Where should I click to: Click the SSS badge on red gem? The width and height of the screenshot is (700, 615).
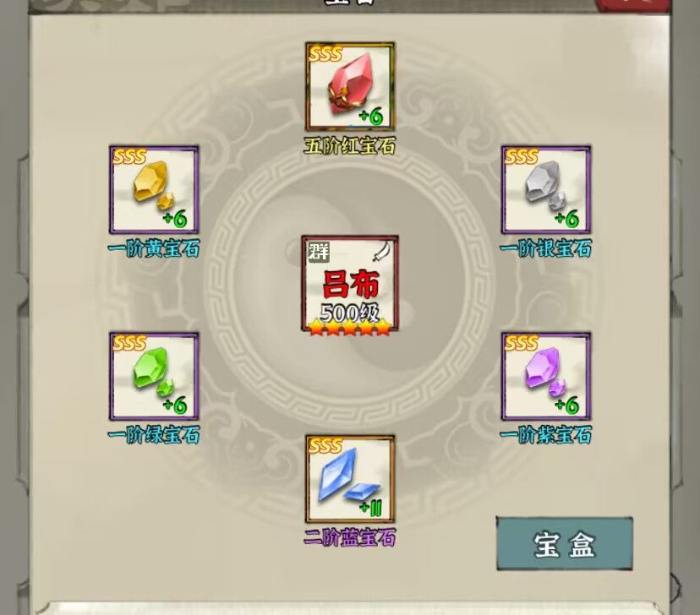coord(325,54)
